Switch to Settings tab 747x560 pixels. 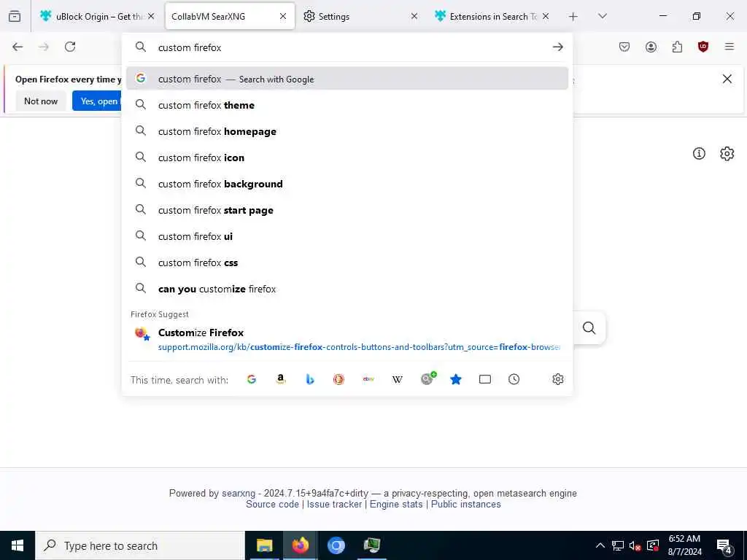360,16
